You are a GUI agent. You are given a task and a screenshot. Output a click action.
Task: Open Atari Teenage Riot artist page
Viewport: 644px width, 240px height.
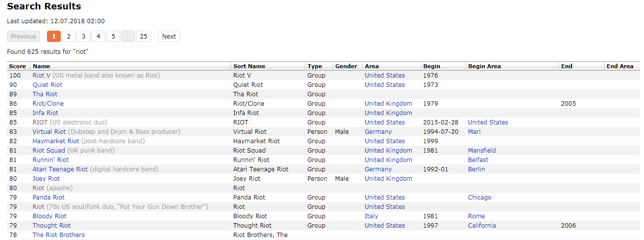point(60,169)
